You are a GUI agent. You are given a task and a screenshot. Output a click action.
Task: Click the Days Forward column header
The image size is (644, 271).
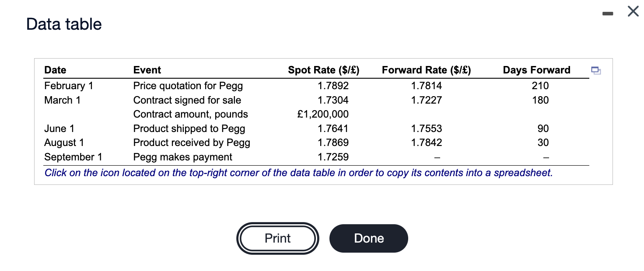tap(537, 69)
